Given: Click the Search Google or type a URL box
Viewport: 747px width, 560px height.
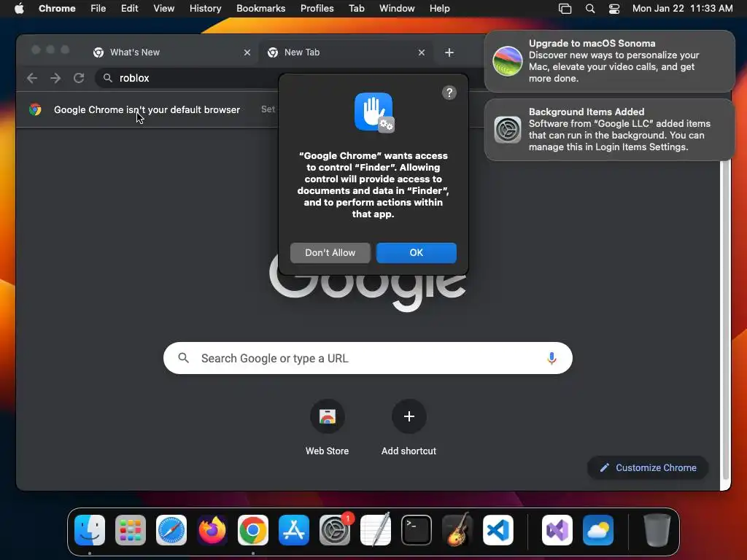Looking at the screenshot, I should (x=368, y=358).
